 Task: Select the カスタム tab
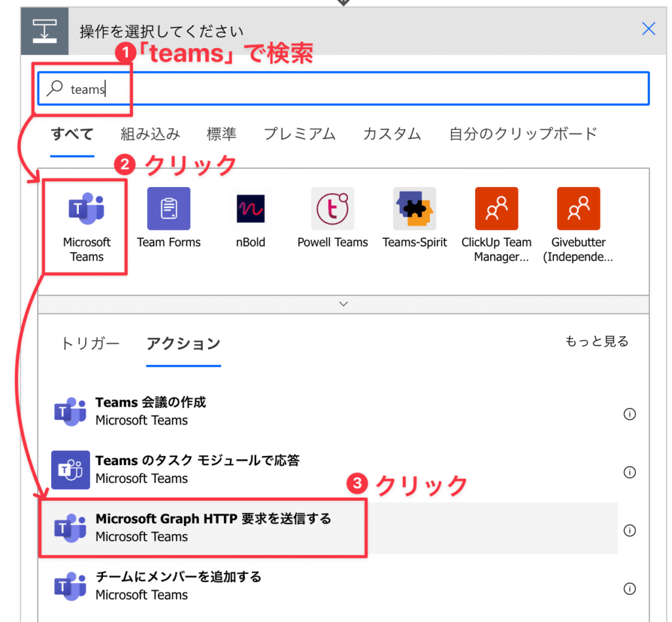[392, 134]
